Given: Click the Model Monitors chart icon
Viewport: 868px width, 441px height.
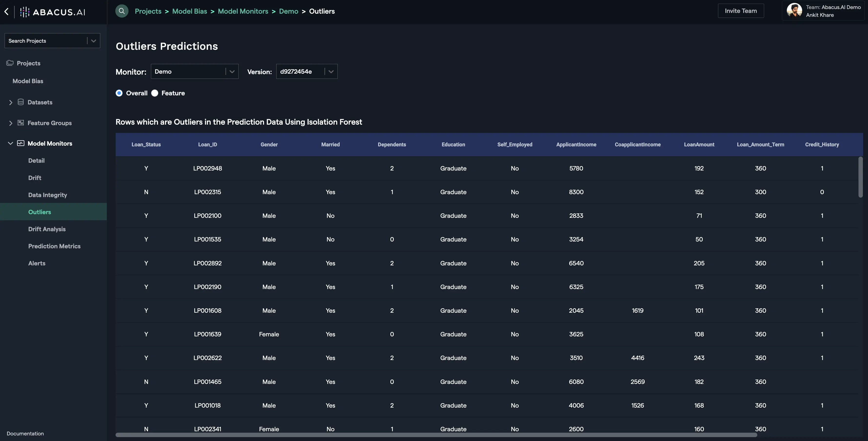Looking at the screenshot, I should [x=20, y=143].
